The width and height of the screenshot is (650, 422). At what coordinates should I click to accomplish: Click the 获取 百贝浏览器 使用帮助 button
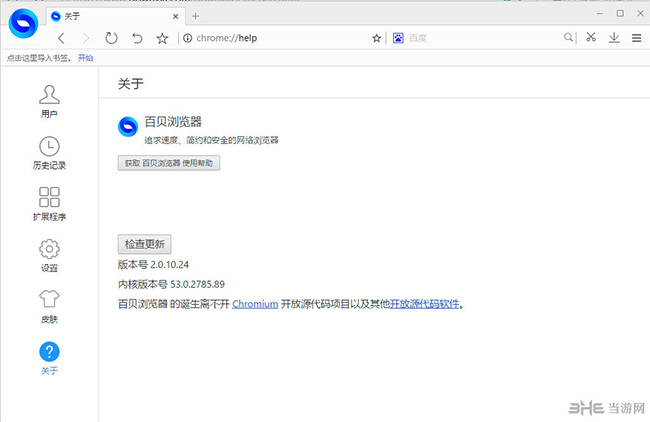click(x=169, y=163)
